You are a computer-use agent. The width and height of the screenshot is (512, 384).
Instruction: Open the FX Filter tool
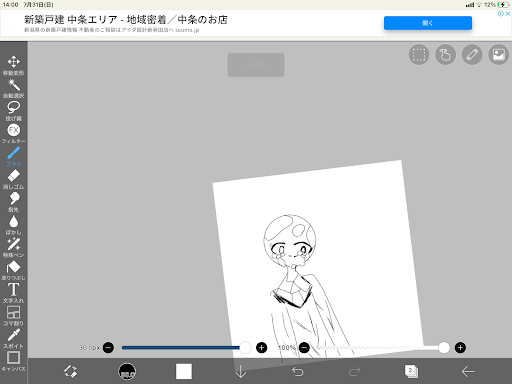coord(13,134)
